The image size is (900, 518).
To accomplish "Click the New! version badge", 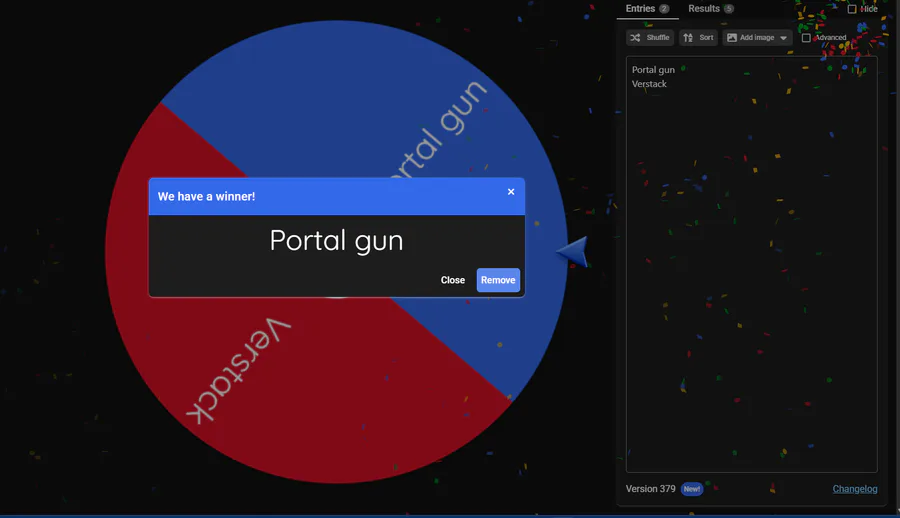I will coord(692,489).
